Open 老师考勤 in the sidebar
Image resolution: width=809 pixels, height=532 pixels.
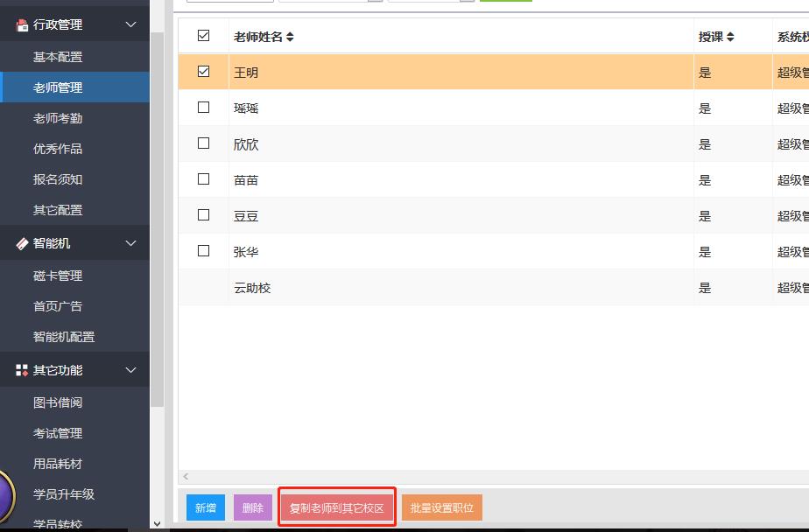coord(58,118)
